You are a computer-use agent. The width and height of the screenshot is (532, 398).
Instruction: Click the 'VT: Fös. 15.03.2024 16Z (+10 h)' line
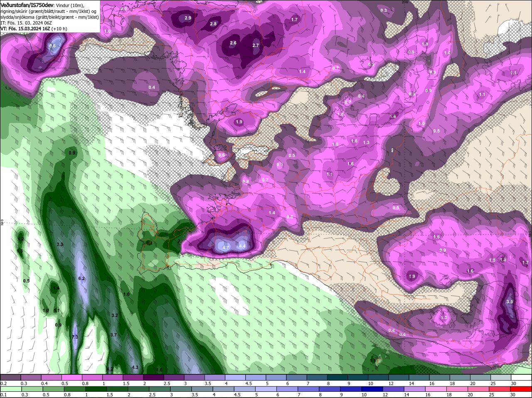coord(34,29)
